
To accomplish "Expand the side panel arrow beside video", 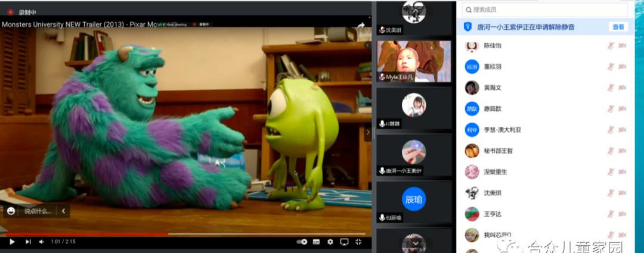I will click(367, 132).
